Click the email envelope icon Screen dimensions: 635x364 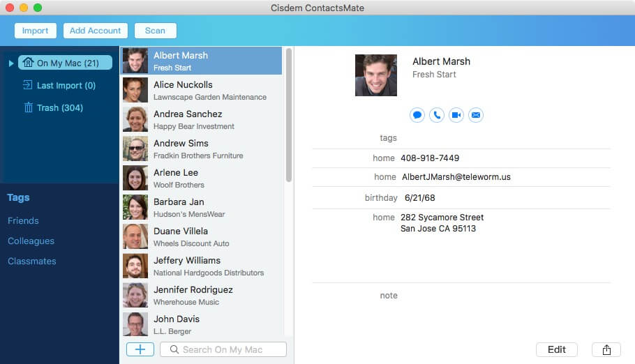pyautogui.click(x=476, y=115)
